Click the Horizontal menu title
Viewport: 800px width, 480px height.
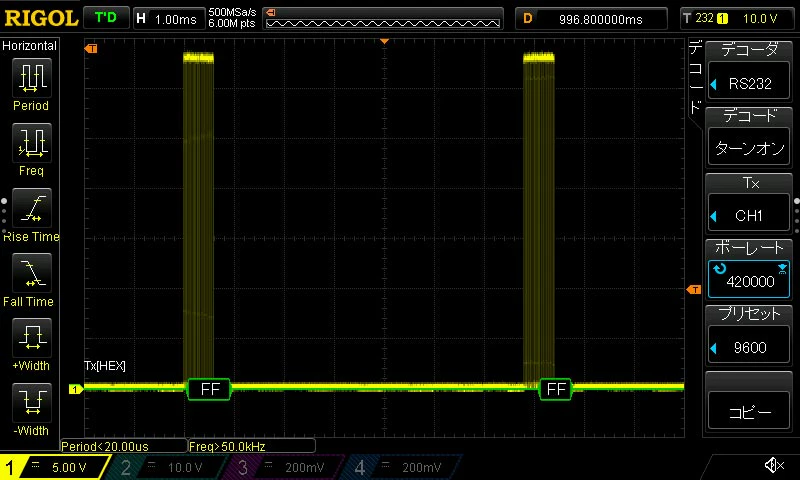(30, 46)
